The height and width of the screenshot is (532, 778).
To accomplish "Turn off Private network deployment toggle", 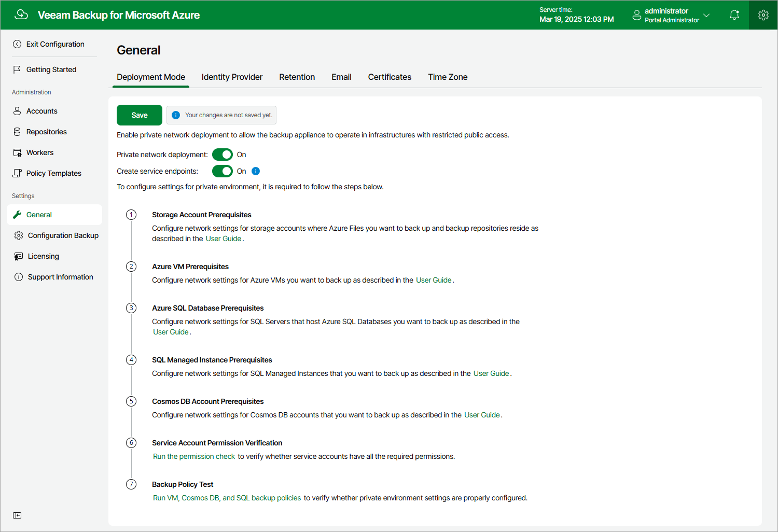I will point(223,155).
